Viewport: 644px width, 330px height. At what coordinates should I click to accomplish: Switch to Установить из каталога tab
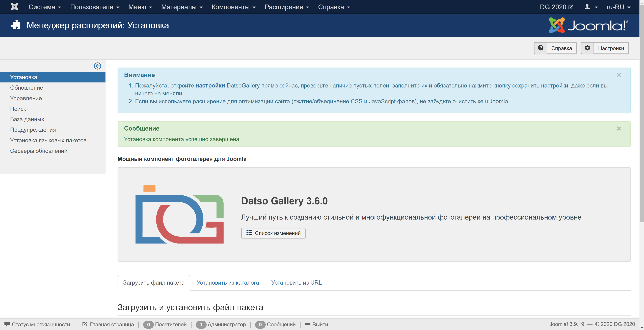point(228,283)
